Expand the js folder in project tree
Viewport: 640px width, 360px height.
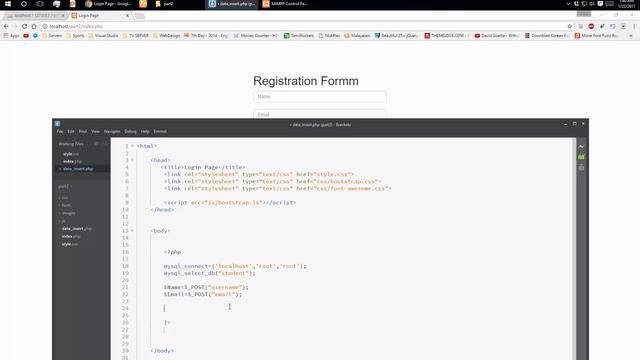coord(63,221)
